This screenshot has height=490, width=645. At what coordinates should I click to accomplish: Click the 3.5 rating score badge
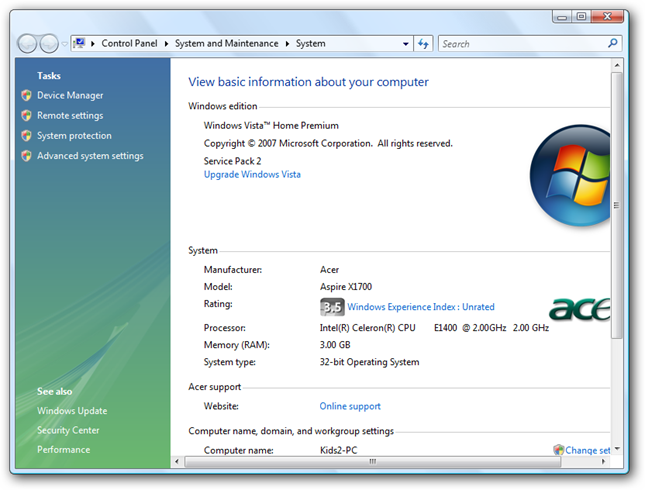coord(332,307)
